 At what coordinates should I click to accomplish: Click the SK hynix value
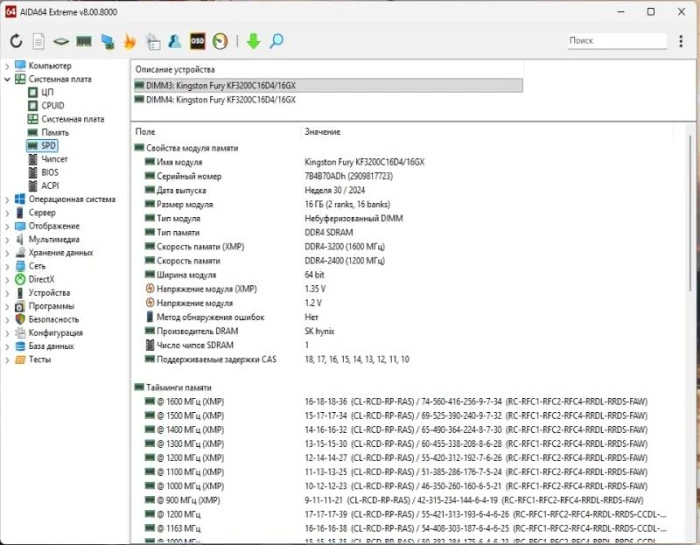pyautogui.click(x=319, y=331)
